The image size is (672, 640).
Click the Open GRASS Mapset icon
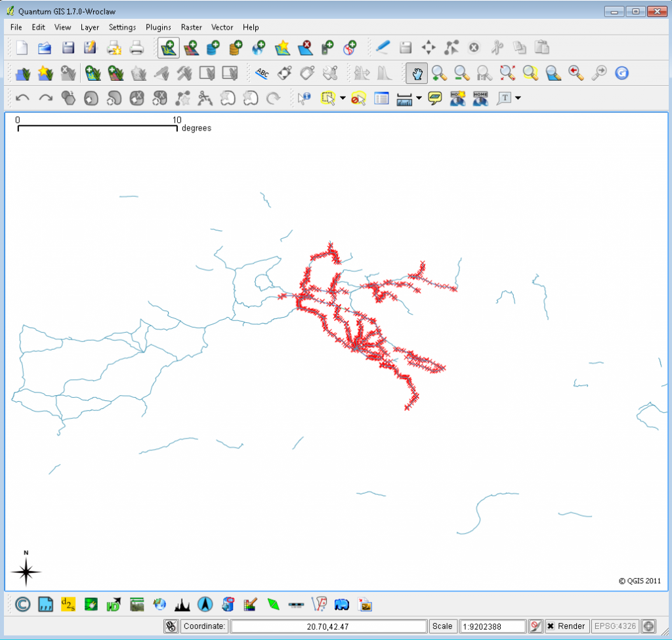point(23,74)
